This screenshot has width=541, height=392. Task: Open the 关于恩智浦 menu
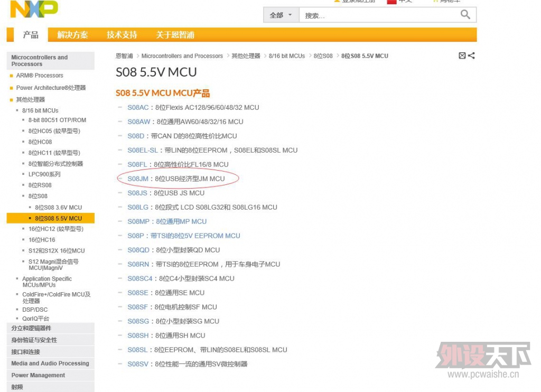175,35
